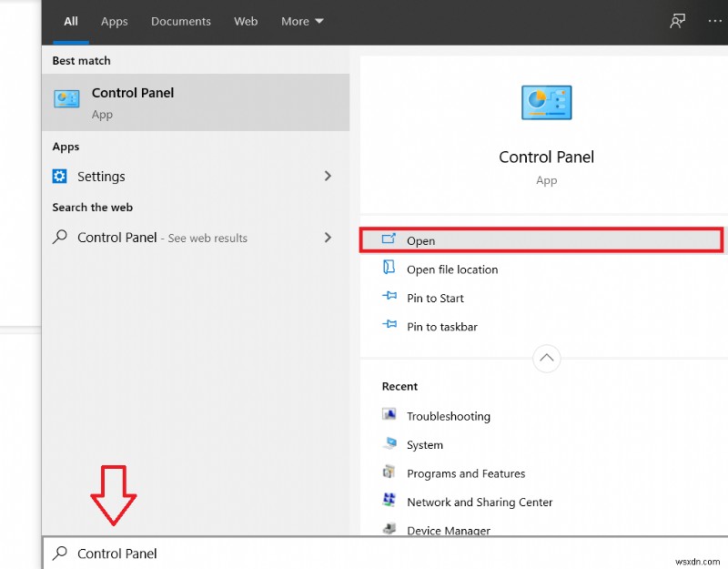Click inside the Control Panel search field
The height and width of the screenshot is (569, 728).
182,553
